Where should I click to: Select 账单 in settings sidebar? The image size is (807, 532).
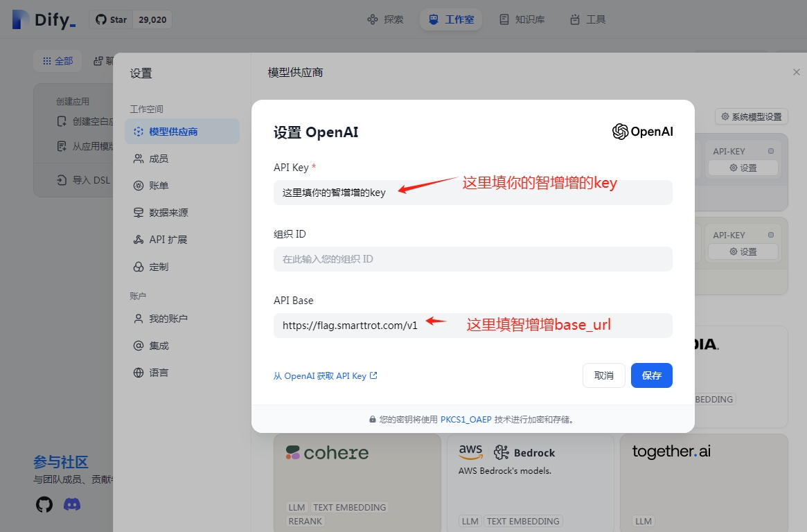[x=182, y=186]
